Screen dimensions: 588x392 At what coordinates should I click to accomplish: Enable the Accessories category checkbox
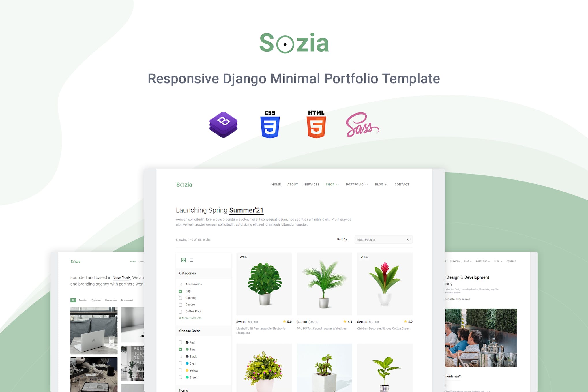tap(181, 284)
